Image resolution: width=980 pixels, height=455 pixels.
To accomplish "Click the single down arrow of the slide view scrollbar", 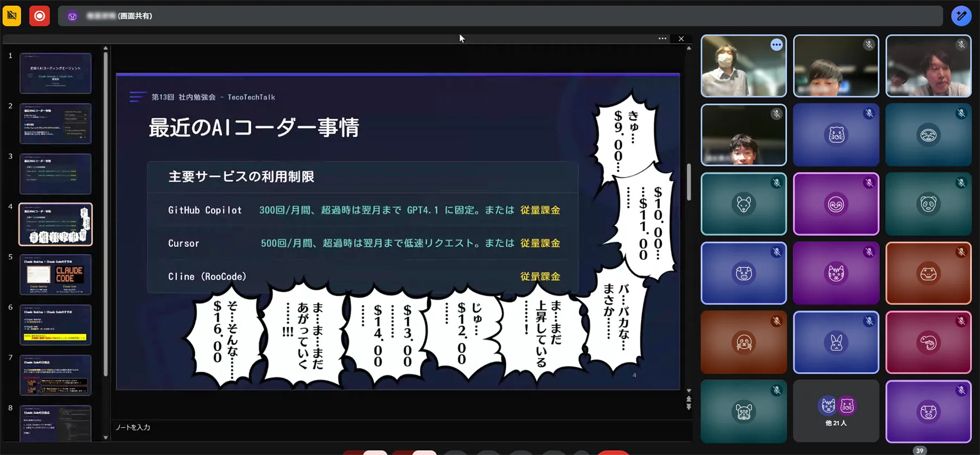I will click(x=689, y=391).
